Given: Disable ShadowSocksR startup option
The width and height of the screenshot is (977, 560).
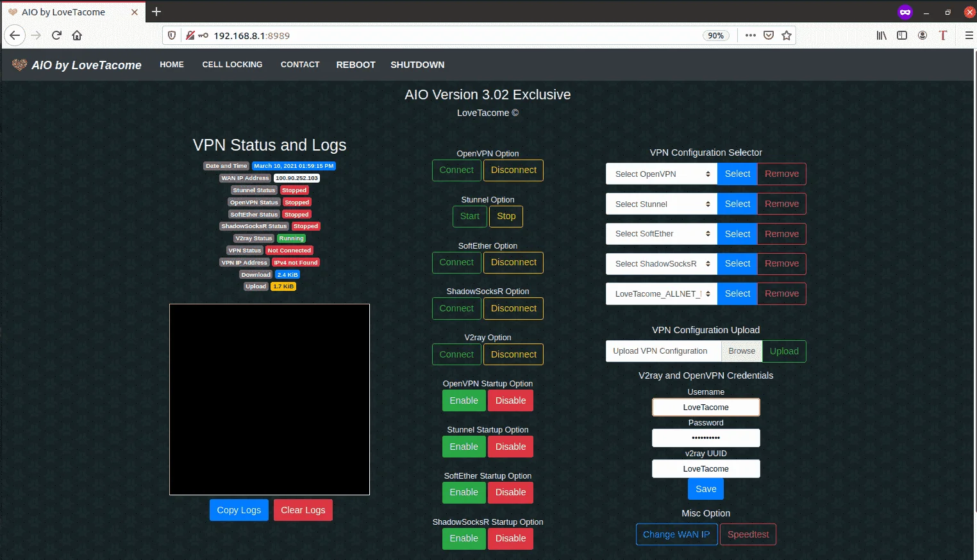Looking at the screenshot, I should pyautogui.click(x=510, y=538).
